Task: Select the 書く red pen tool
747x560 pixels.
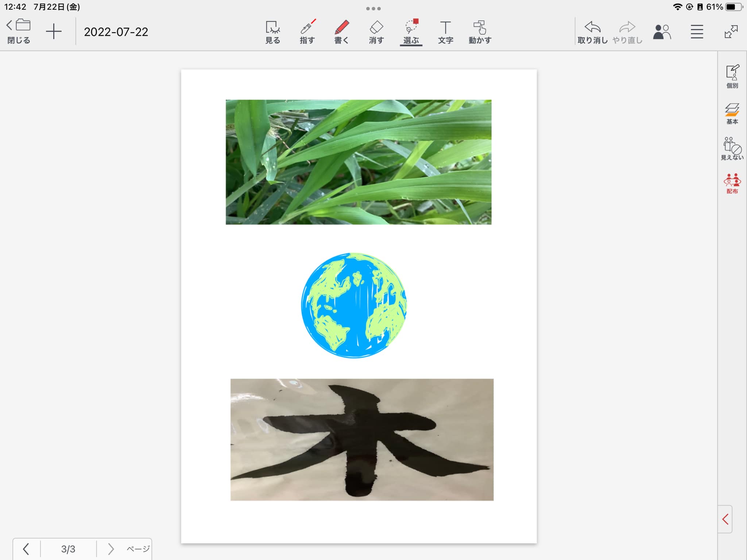Action: pos(341,32)
